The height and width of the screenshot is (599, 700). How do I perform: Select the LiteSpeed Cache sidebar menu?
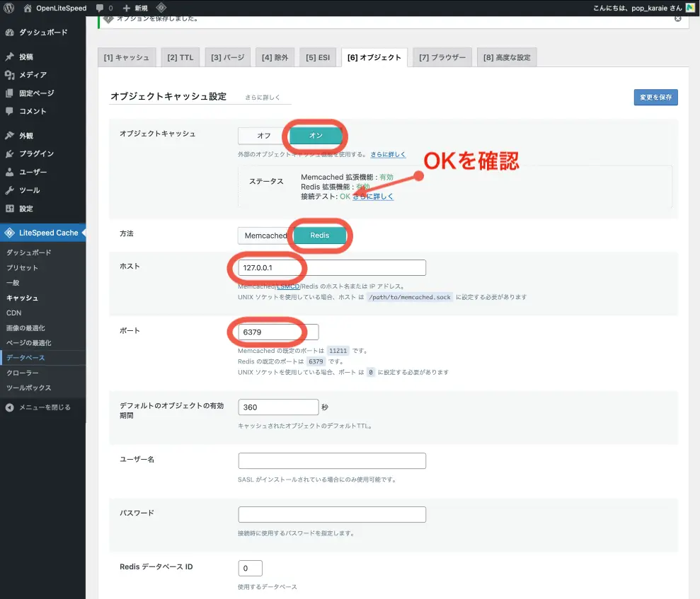pyautogui.click(x=43, y=233)
